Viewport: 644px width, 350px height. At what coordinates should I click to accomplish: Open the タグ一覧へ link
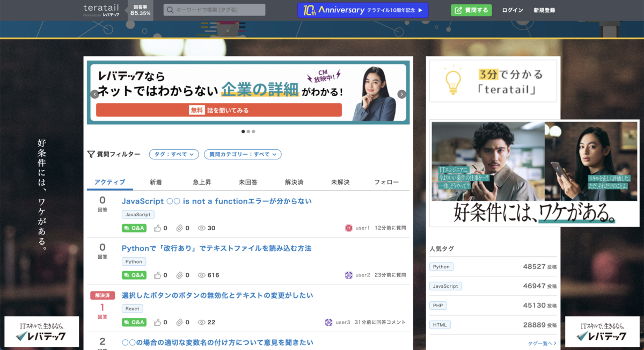[x=542, y=343]
